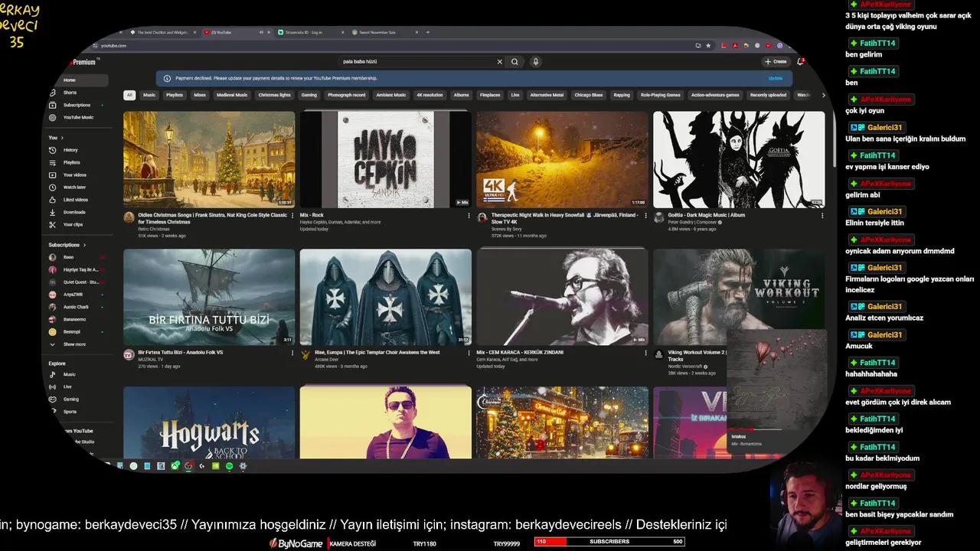The width and height of the screenshot is (980, 551).
Task: Expand Show more subscriptions
Action: point(68,344)
